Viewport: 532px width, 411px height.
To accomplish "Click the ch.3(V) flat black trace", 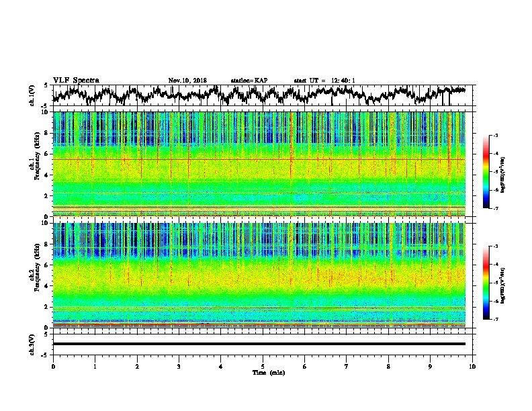I will pyautogui.click(x=259, y=344).
